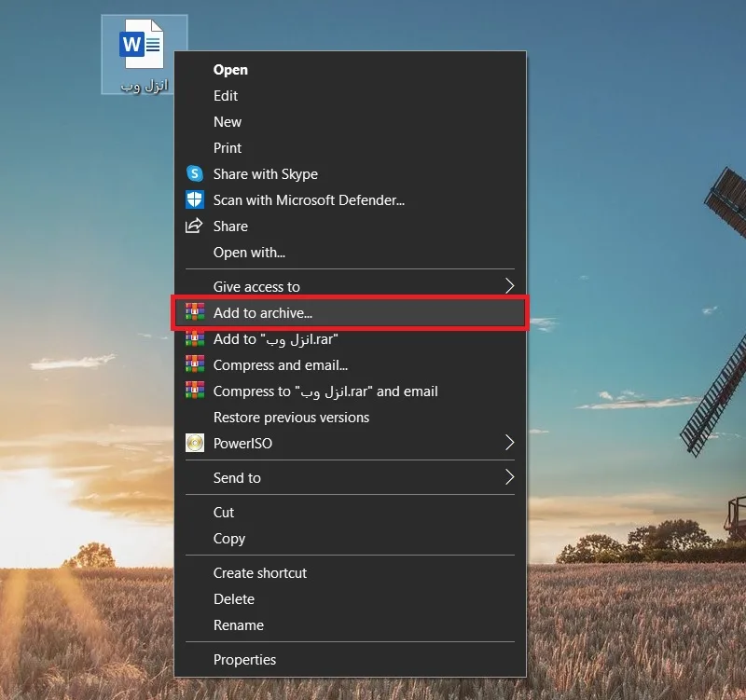Click the Microsoft Defender shield icon
The height and width of the screenshot is (700, 746).
pos(195,199)
